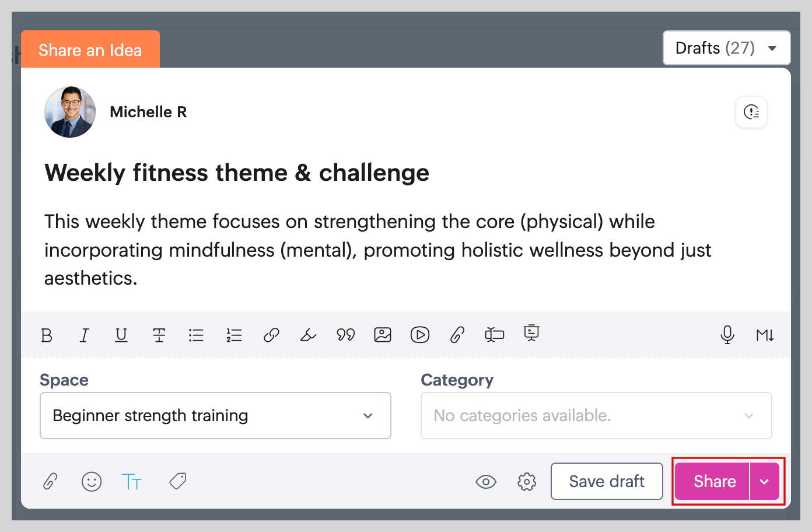Screen dimensions: 812x532
Task: Toggle the text formatting toolbar
Action: [x=131, y=482]
